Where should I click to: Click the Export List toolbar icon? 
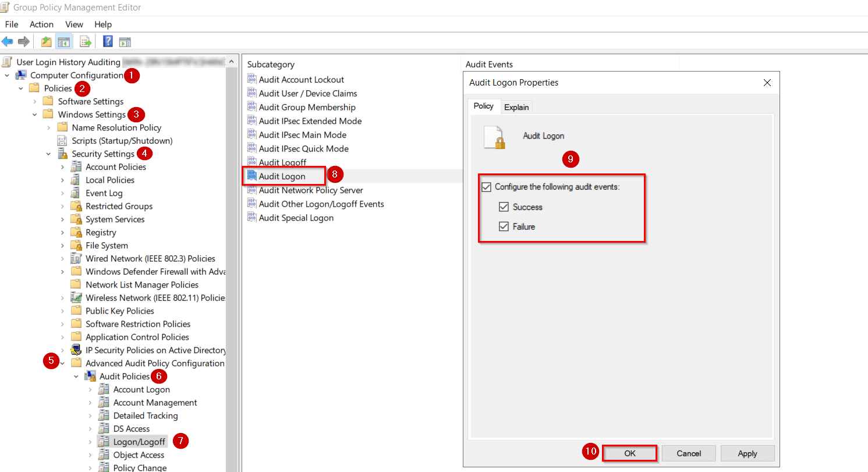[85, 41]
